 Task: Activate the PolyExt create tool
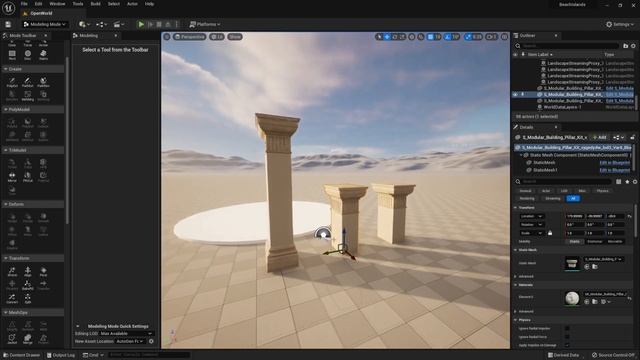[x=12, y=82]
